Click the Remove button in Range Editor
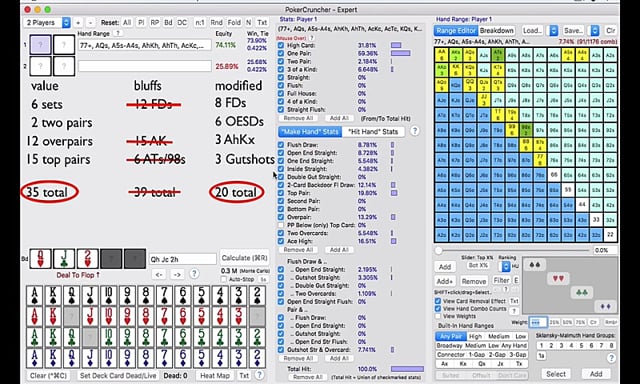This screenshot has height=384, width=640. point(473,281)
